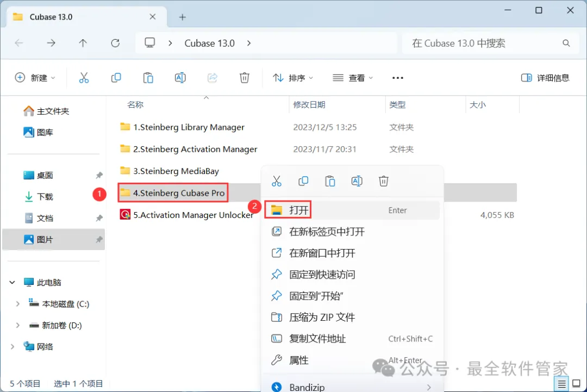Expand the 网络 tree node
This screenshot has width=587, height=392.
[13, 347]
